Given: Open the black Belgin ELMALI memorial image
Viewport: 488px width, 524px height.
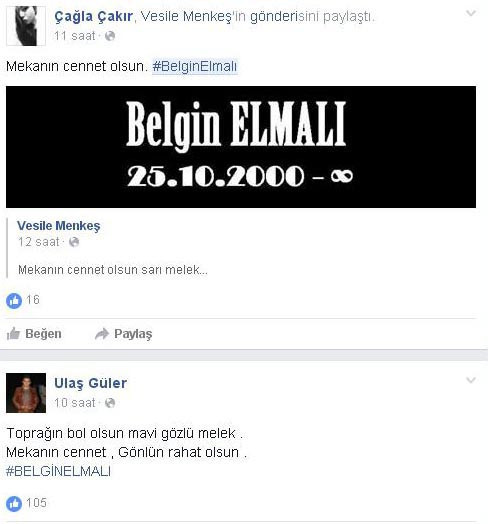Looking at the screenshot, I should click(x=241, y=147).
